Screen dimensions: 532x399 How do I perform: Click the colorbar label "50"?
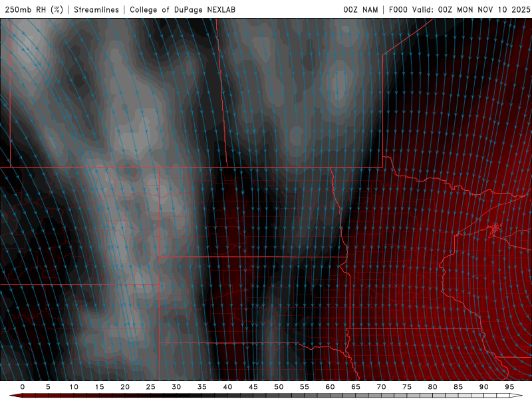279,387
